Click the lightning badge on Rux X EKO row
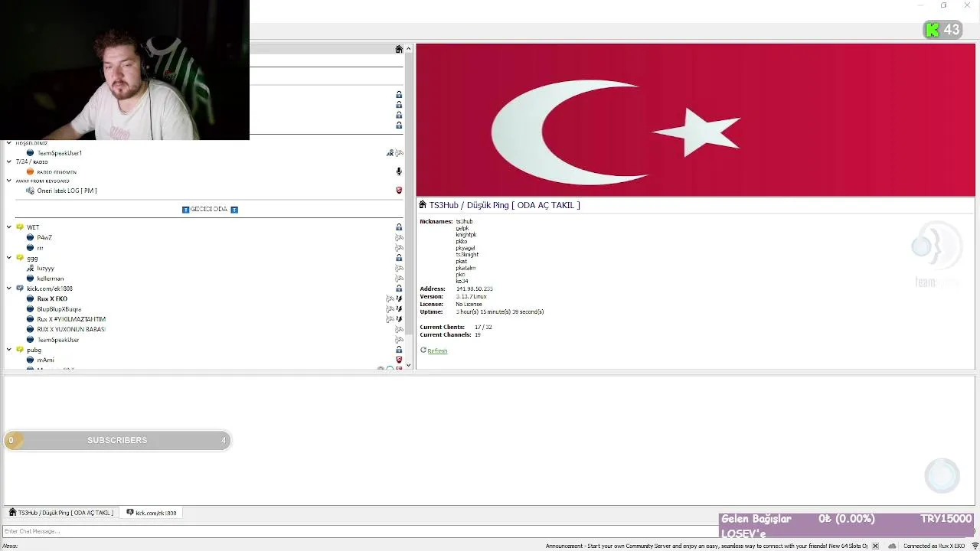 (399, 298)
